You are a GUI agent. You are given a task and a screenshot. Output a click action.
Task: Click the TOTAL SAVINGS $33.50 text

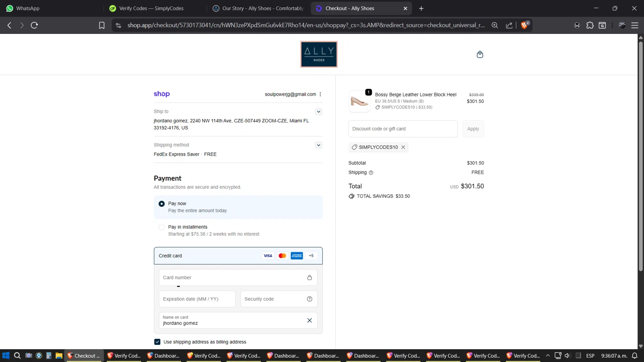(383, 196)
